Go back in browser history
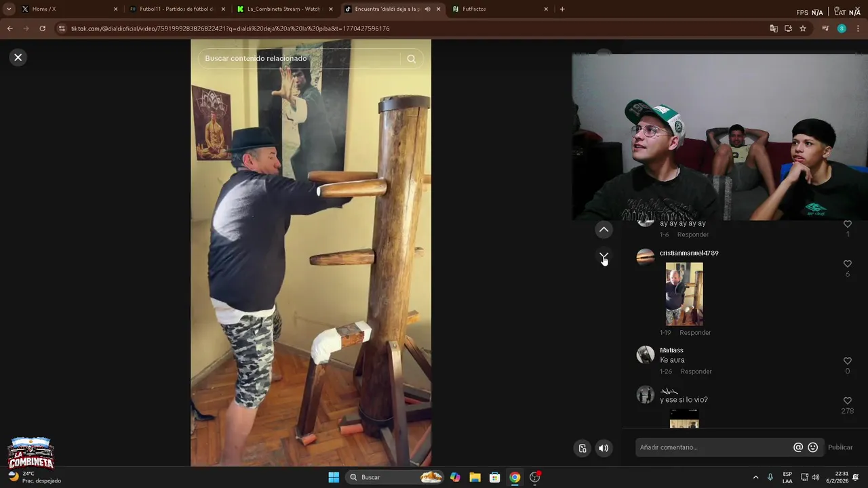The height and width of the screenshot is (488, 868). (x=9, y=28)
